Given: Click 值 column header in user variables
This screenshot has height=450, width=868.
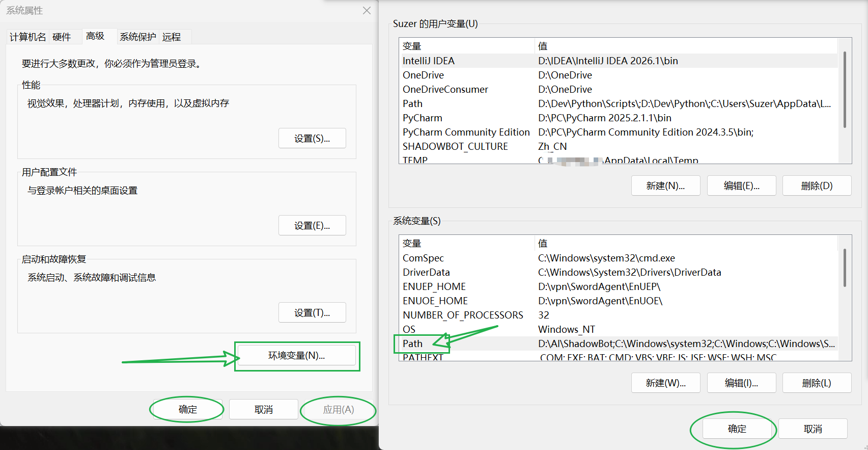Looking at the screenshot, I should click(686, 46).
